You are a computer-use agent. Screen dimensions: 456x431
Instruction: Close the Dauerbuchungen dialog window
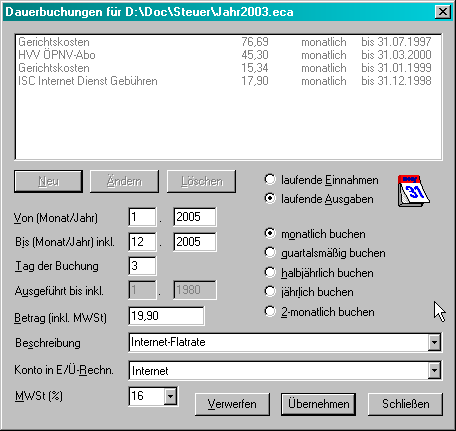443,12
